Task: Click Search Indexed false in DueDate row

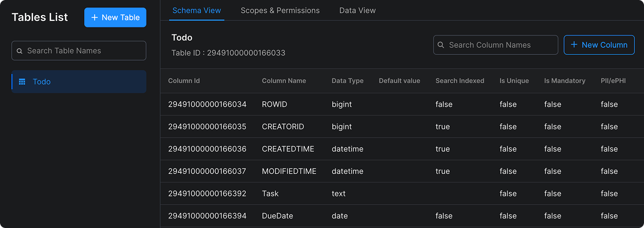Action: pyautogui.click(x=444, y=216)
